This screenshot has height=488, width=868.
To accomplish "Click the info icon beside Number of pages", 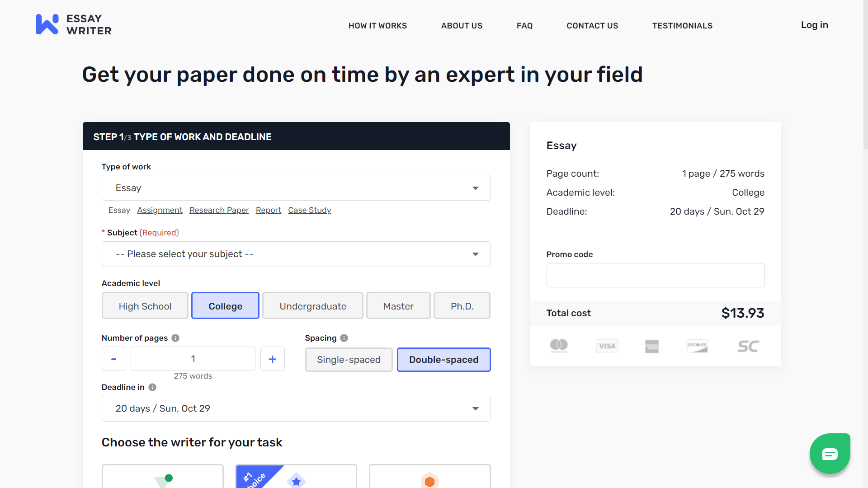I will [176, 338].
